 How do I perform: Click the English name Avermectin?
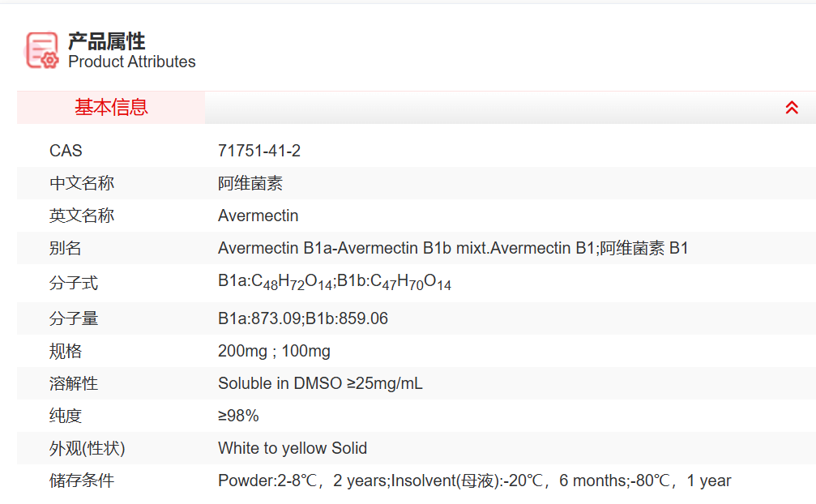pos(258,216)
